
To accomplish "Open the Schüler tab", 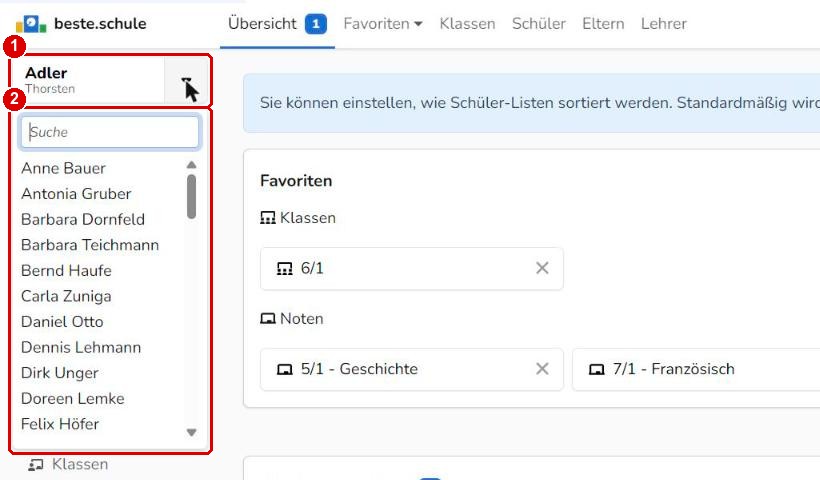I will click(x=539, y=24).
